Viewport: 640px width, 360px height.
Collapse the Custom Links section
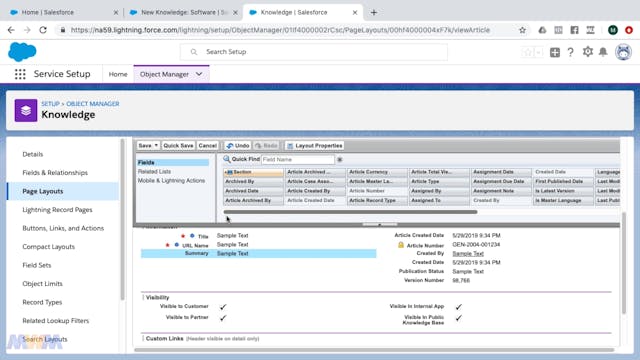(143, 339)
